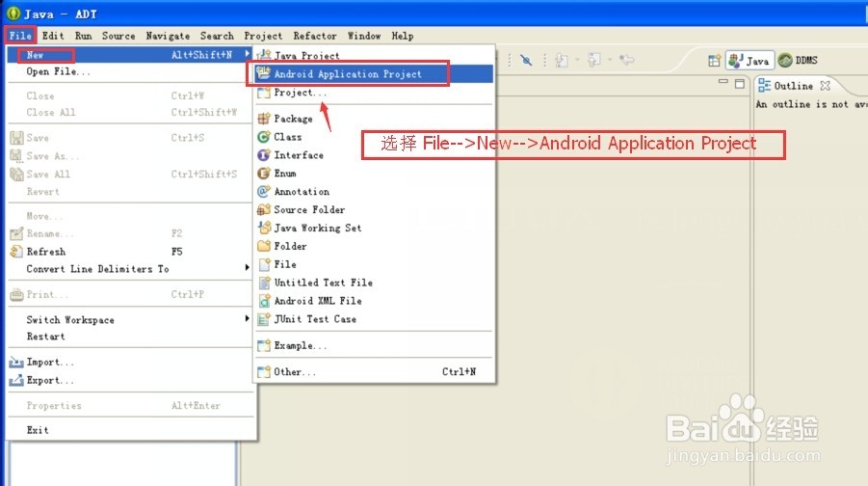Click the Android Application Project icon
The height and width of the screenshot is (486, 868).
click(x=264, y=73)
